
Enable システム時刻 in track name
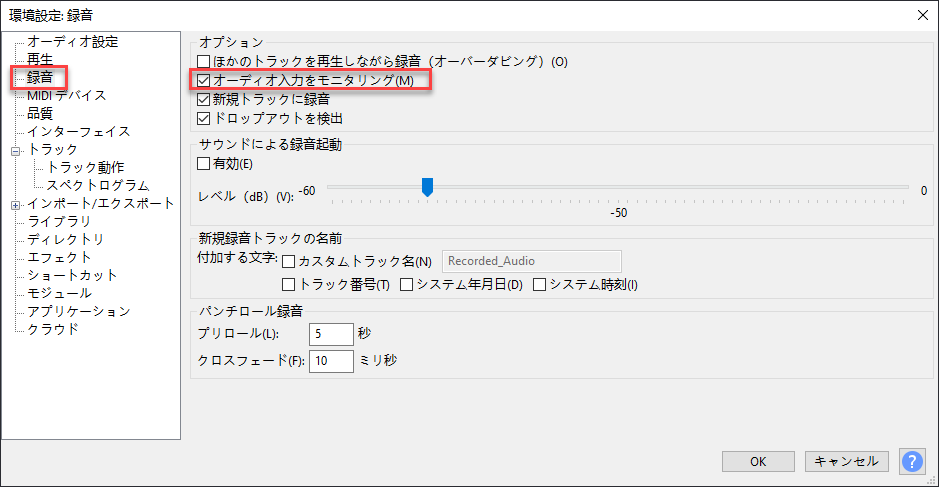[x=540, y=285]
